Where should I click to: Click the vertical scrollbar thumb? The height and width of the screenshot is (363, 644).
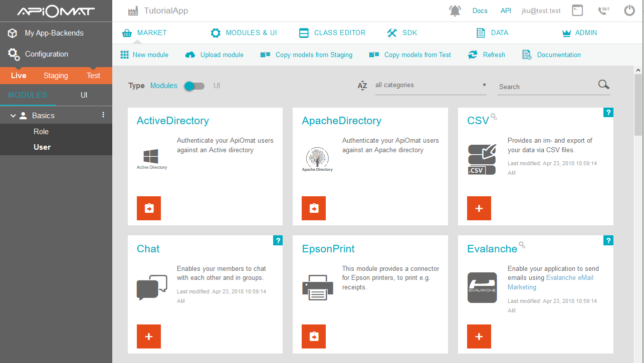(638, 105)
